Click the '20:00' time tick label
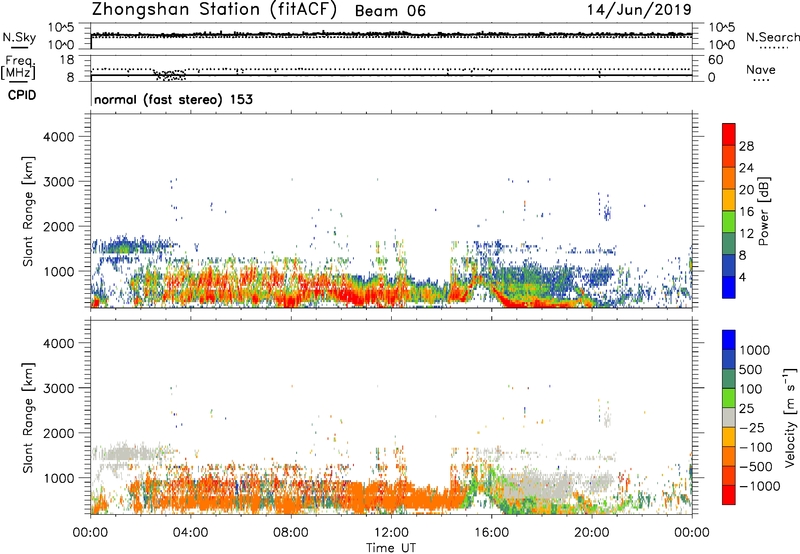This screenshot has height=554, width=800. tap(591, 533)
